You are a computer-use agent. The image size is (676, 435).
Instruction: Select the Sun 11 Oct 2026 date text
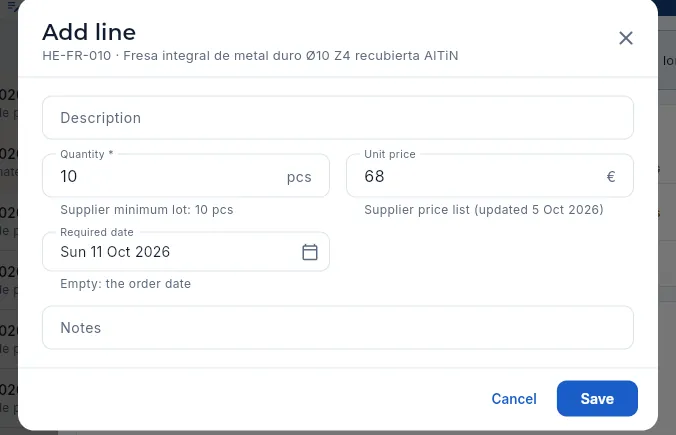(x=115, y=252)
